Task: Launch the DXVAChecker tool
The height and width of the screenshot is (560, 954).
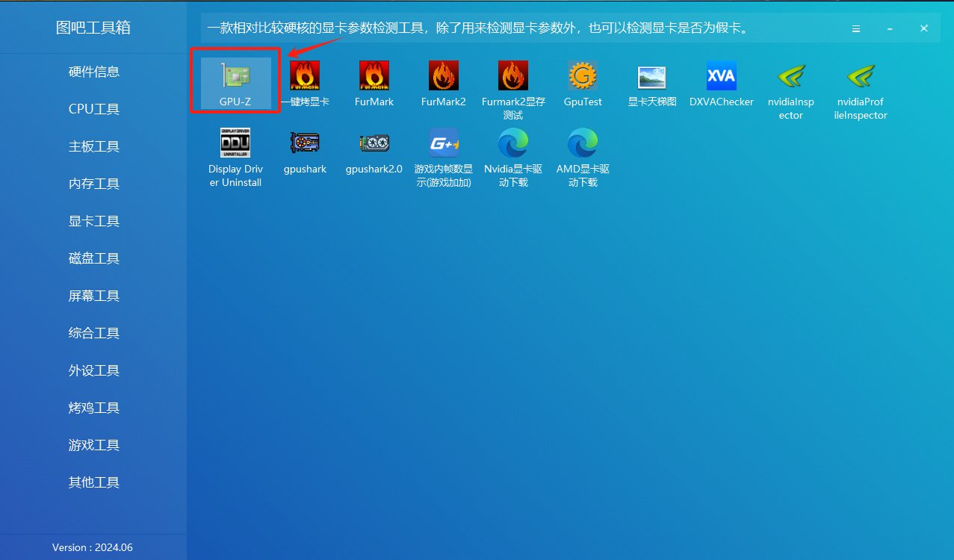Action: (722, 83)
